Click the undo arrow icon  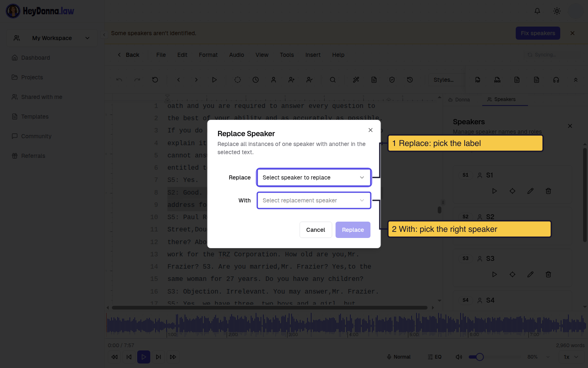(x=119, y=80)
